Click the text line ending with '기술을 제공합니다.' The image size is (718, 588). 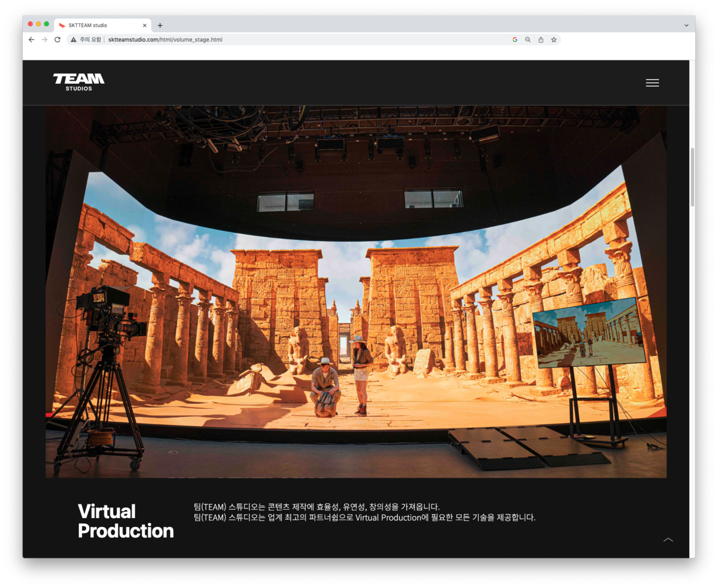(x=364, y=517)
